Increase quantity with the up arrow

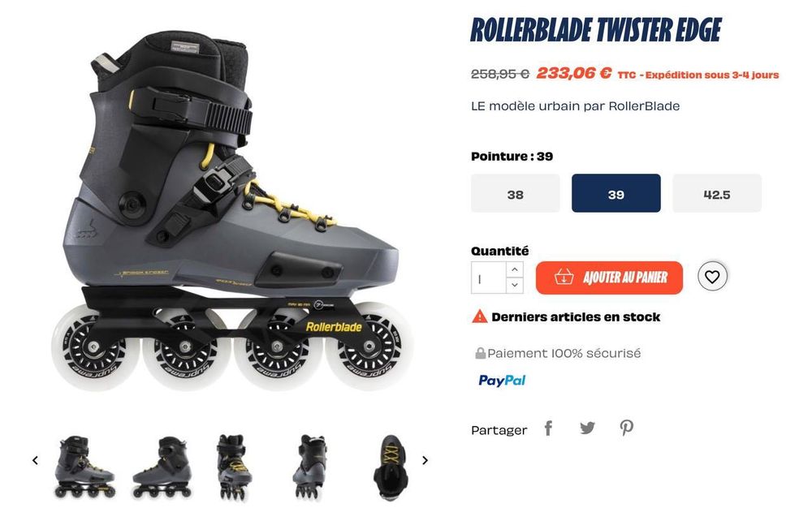(x=514, y=269)
